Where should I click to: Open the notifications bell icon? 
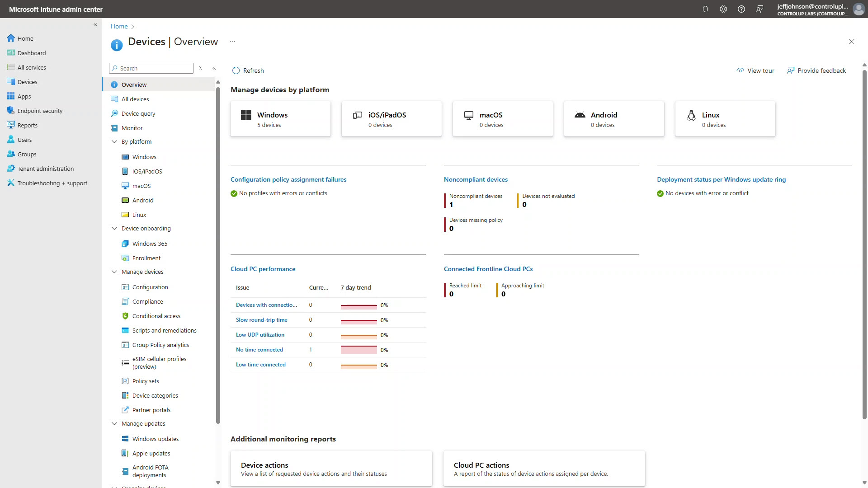pos(705,9)
